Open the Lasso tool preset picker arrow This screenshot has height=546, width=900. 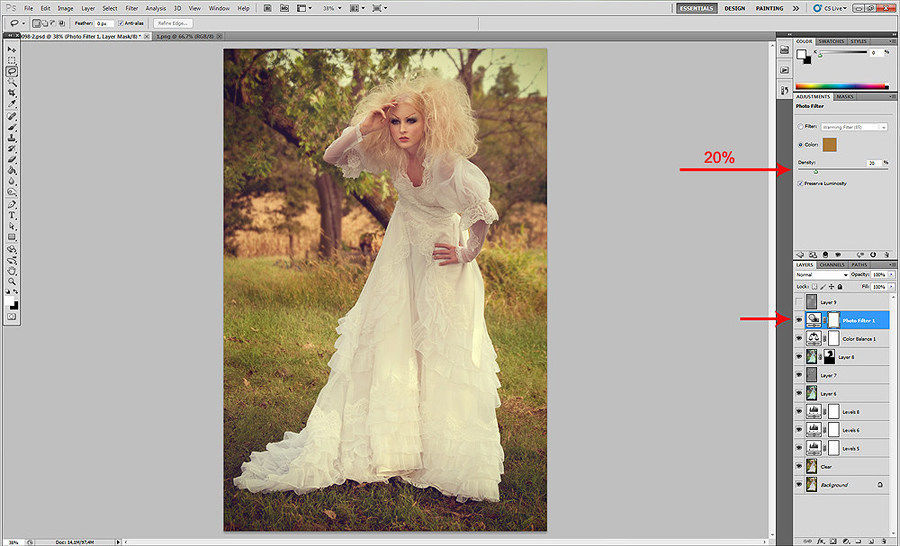[24, 24]
